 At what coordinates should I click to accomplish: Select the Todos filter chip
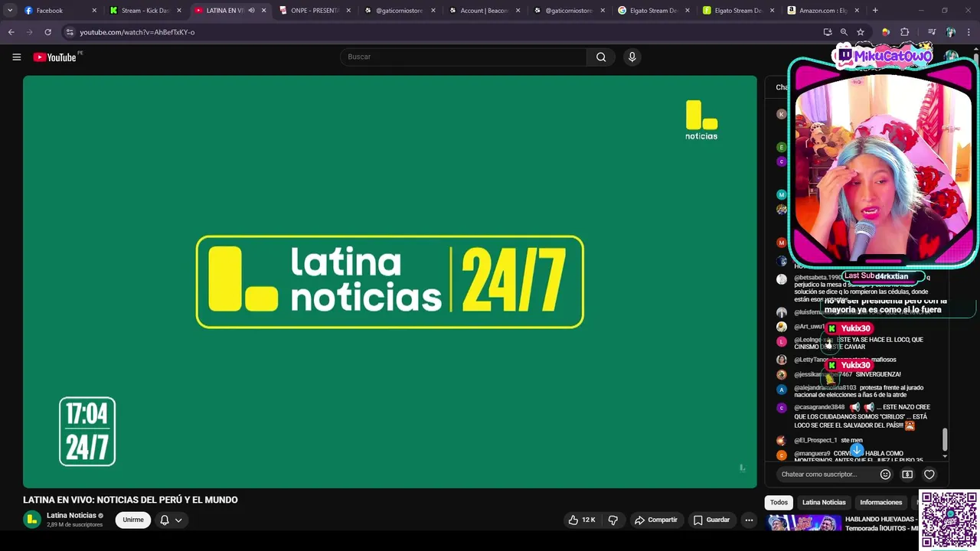coord(779,502)
